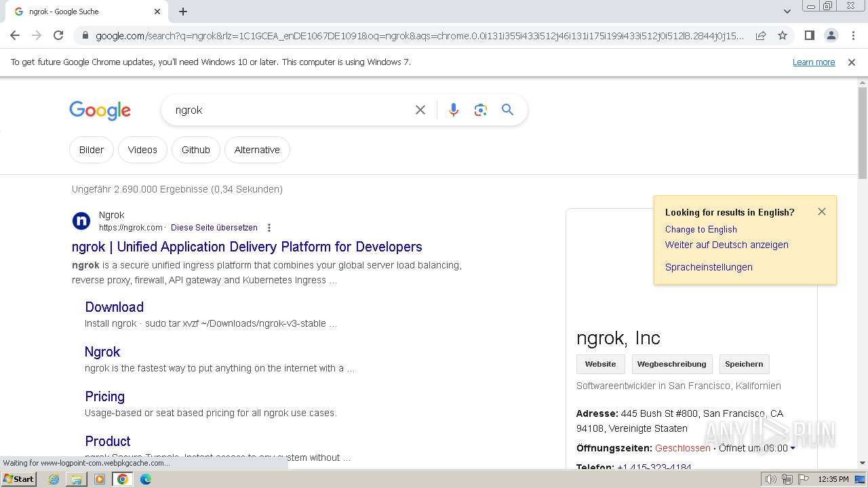Click the Website button for ngrok Inc
The width and height of the screenshot is (868, 488).
601,364
